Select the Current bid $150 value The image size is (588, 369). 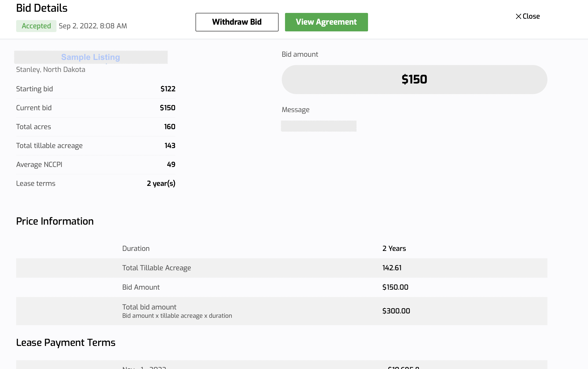click(167, 108)
